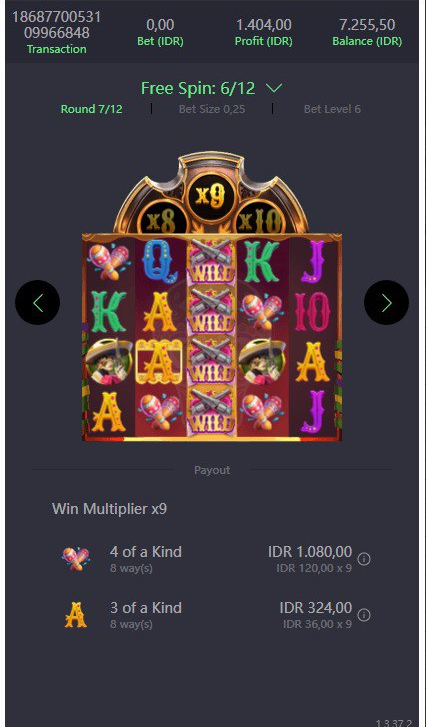Click the Profit (IDR) amount 1.404,00
426x727 pixels.
point(264,24)
